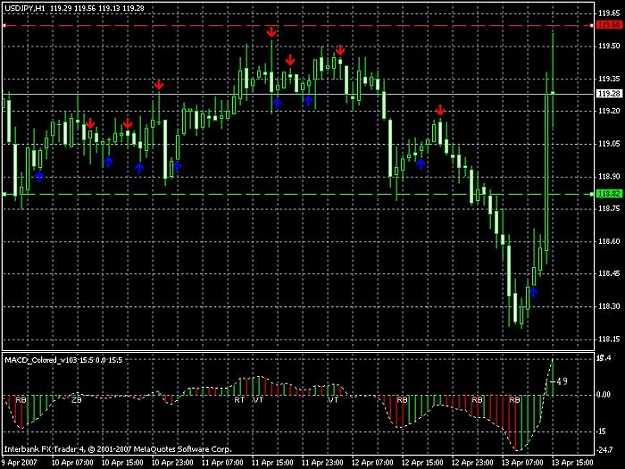
Task: Click the 118.60 price axis label
Action: (x=609, y=241)
